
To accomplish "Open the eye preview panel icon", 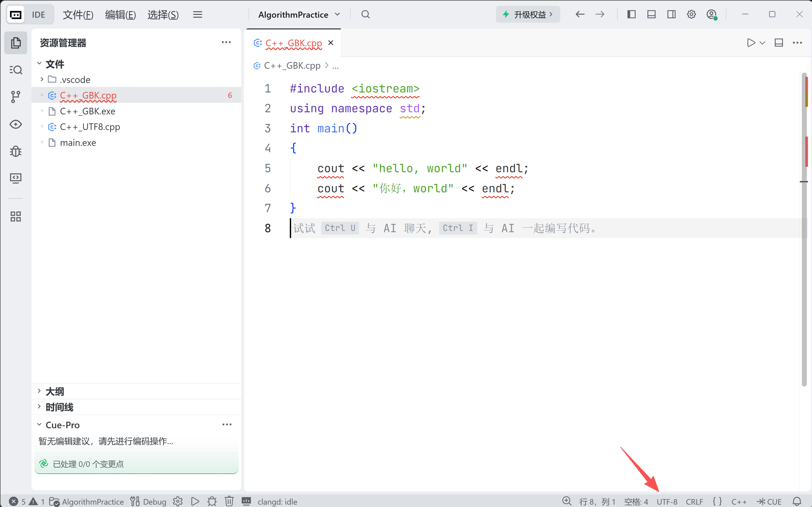I will pos(16,124).
